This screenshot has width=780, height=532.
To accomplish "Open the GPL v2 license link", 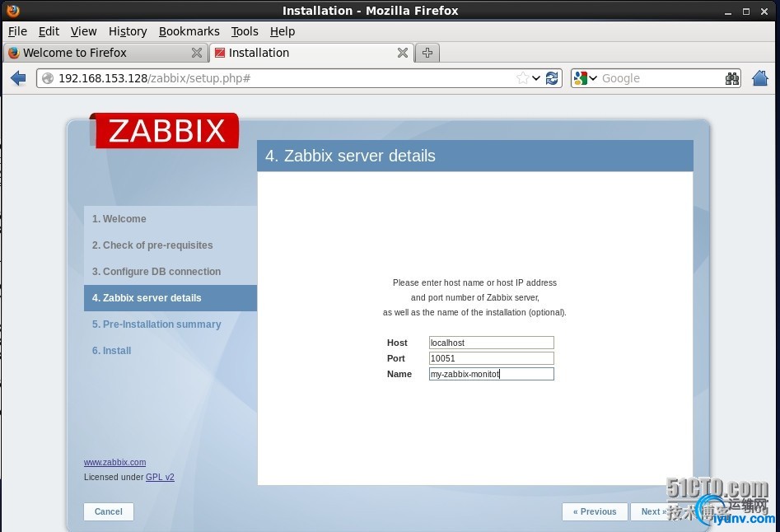I will [x=160, y=477].
